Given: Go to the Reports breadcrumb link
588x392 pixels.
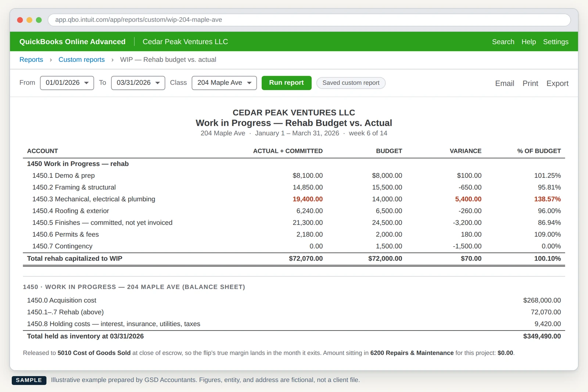Looking at the screenshot, I should (x=31, y=60).
